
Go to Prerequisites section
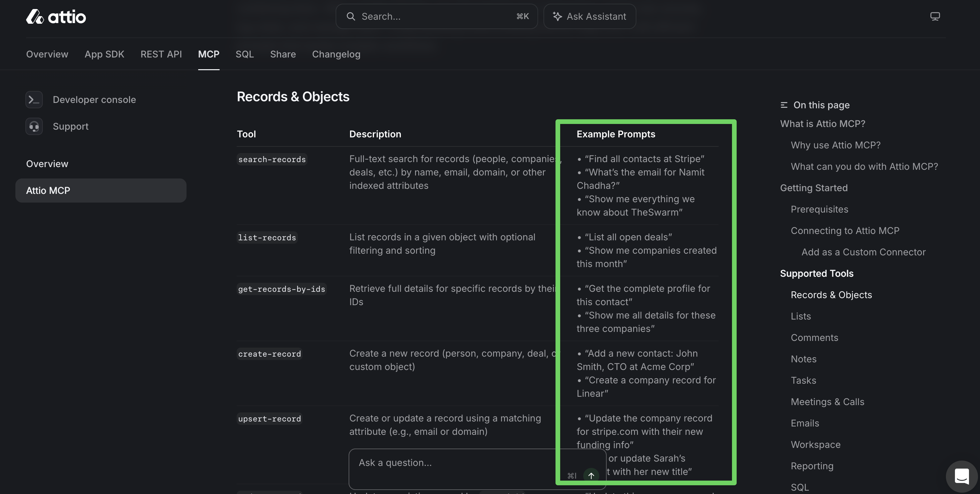(819, 209)
